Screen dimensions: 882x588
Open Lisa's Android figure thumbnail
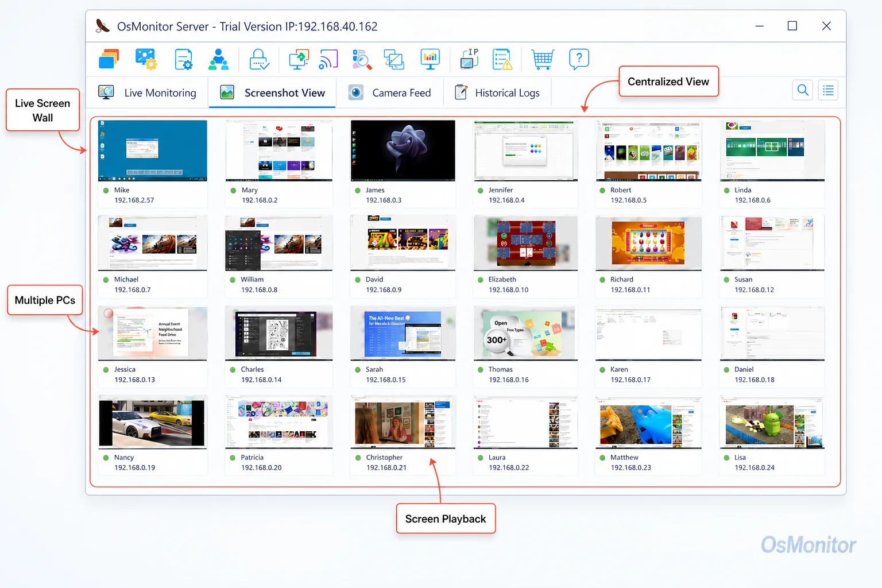772,422
